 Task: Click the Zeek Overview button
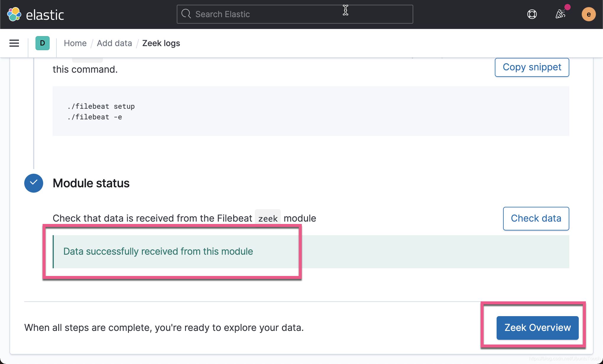tap(538, 328)
